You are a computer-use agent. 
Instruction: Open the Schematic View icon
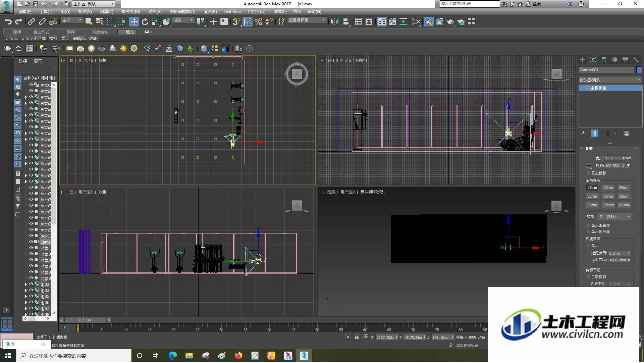pyautogui.click(x=403, y=22)
